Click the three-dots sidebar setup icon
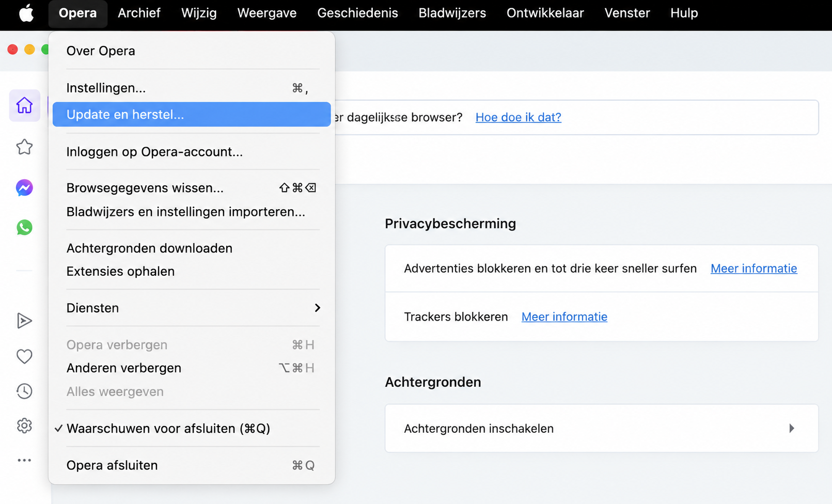The height and width of the screenshot is (504, 832). click(24, 460)
